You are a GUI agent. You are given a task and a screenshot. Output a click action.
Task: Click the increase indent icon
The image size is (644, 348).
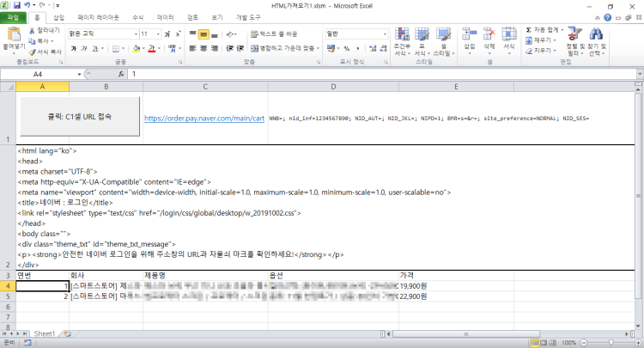(x=240, y=48)
